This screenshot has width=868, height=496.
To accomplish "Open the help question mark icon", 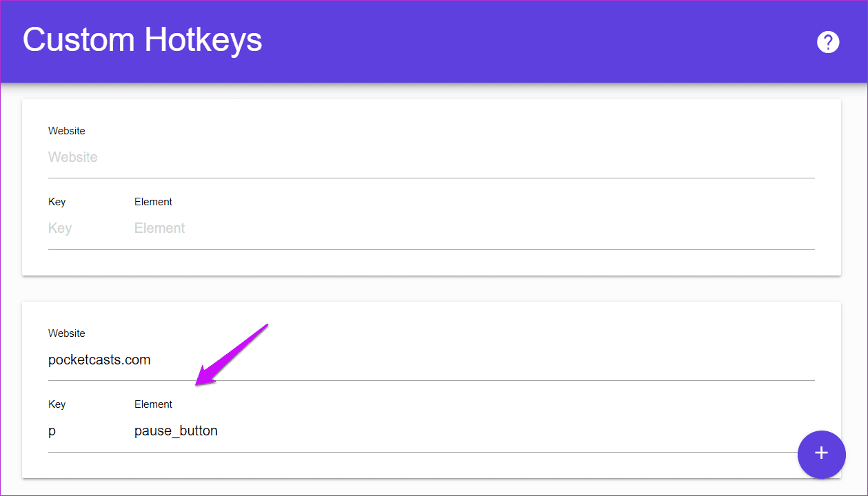I will click(x=827, y=42).
